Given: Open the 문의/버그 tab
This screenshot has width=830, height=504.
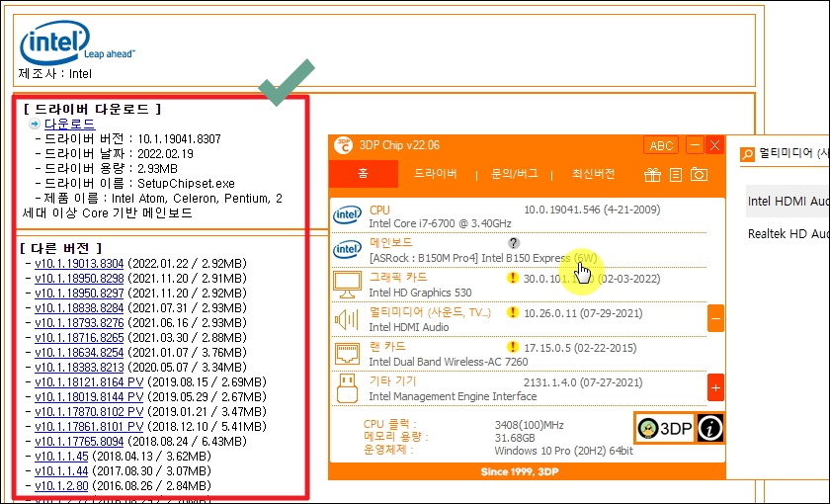Looking at the screenshot, I should click(514, 174).
